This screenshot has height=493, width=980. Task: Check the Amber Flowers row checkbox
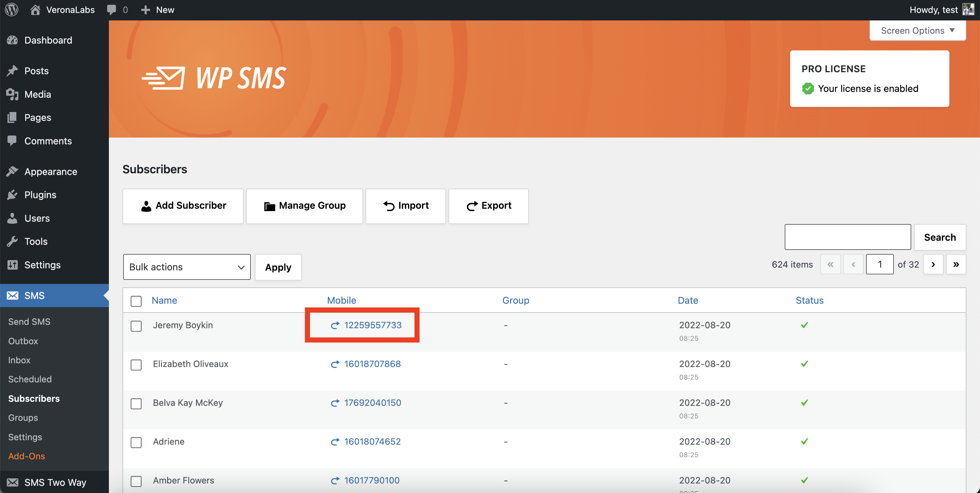coord(136,481)
